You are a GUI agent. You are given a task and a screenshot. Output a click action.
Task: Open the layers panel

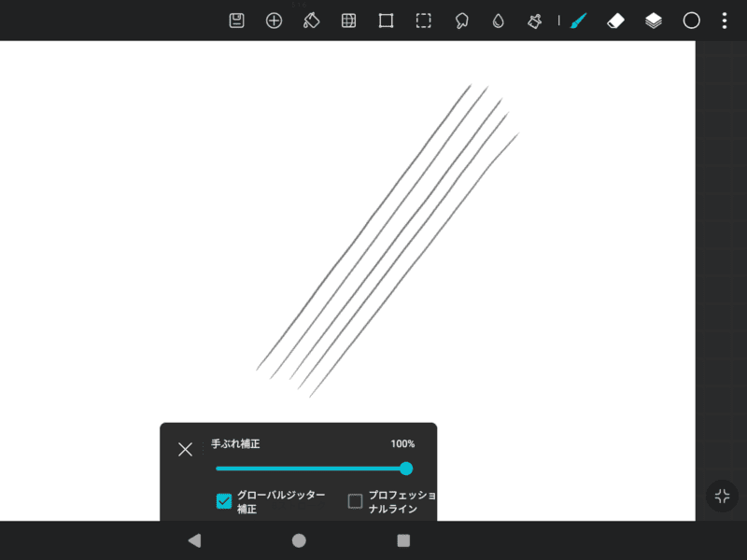pyautogui.click(x=654, y=21)
